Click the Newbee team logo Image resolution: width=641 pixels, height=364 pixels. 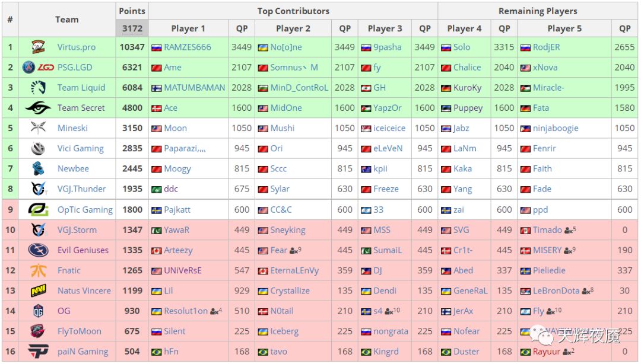point(38,168)
